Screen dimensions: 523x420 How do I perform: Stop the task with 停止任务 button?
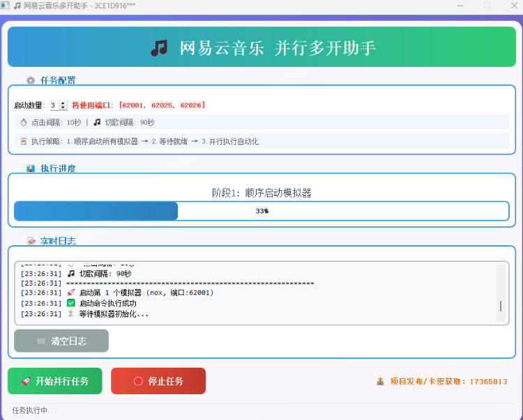tap(158, 381)
